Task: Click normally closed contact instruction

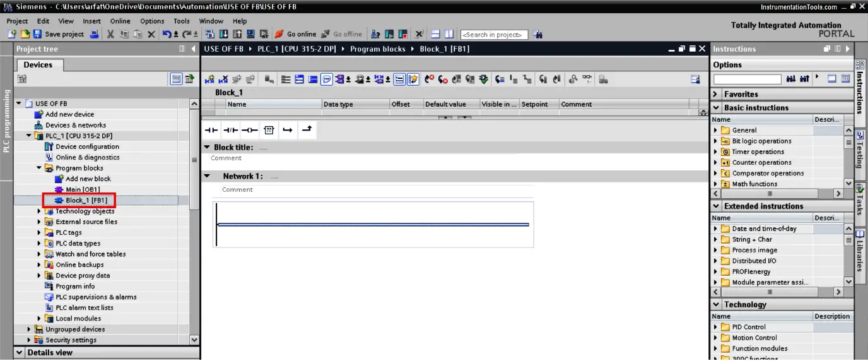Action: pos(230,130)
